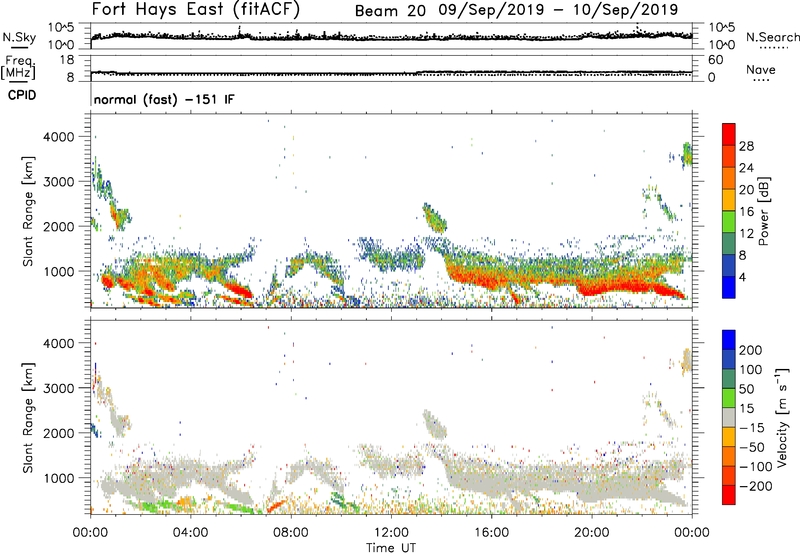
Task: Select dark blue Power segment between 4 and 8
Action: click(x=729, y=265)
